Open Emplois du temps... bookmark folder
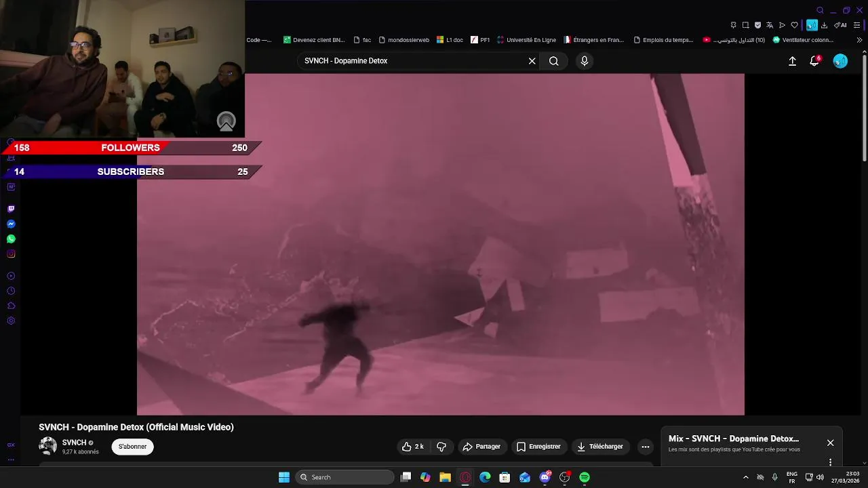Screen dimensions: 868x488 click(663, 40)
